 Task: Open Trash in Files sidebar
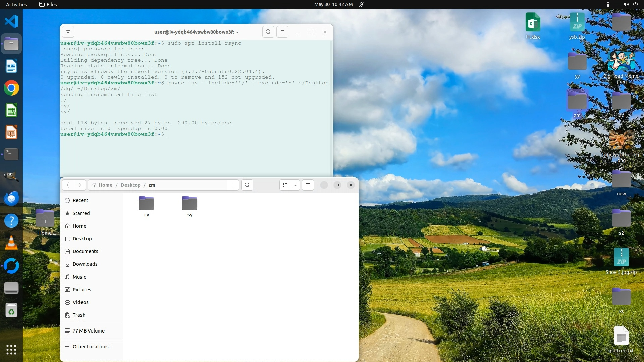point(79,315)
